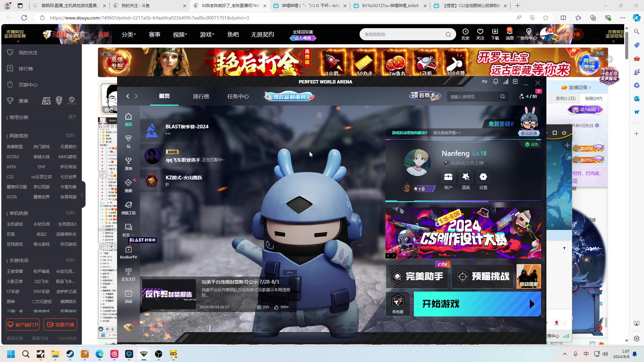Show all 单机热游 categories via 全部

coord(71,213)
